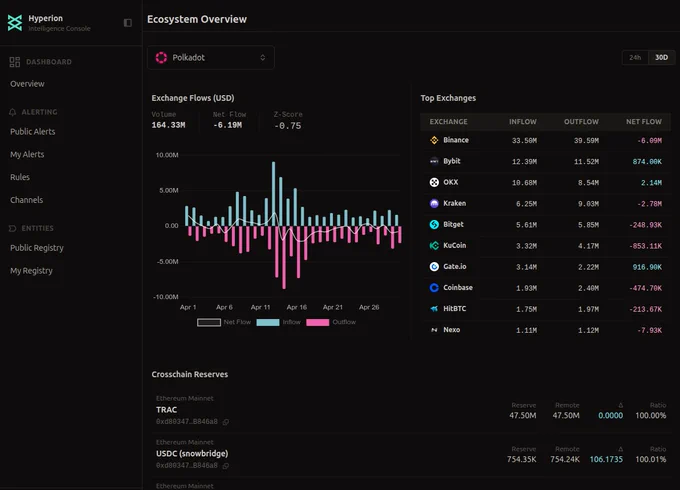Sort table by EXCHANGE column
Screen dimensions: 680x490
[x=448, y=122]
